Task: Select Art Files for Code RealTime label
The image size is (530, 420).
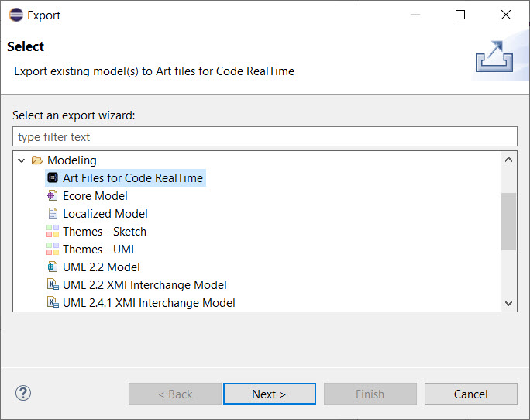Action: (132, 178)
